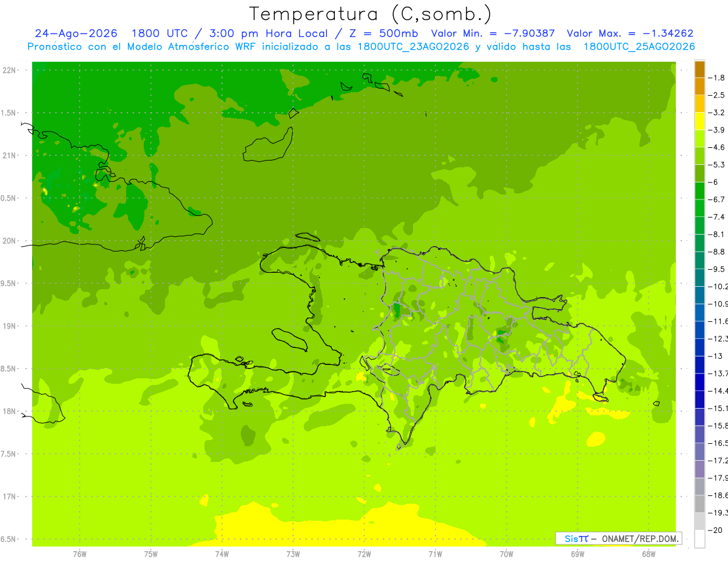Click the '-8.1' legend value
Image resolution: width=728 pixels, height=562 pixels.
tap(717, 234)
